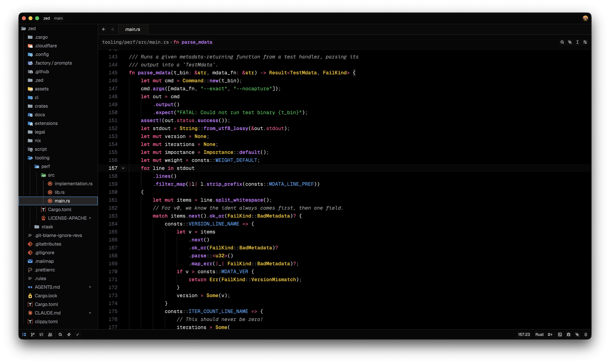This screenshot has height=364, width=610.
Task: Expand the .cargo folder
Action: point(58,37)
